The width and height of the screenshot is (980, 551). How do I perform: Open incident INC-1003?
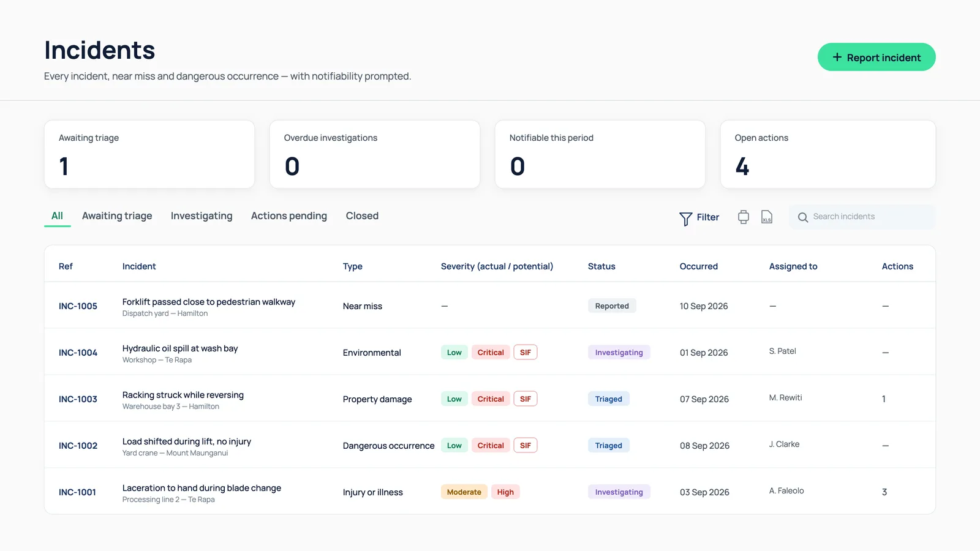click(78, 399)
